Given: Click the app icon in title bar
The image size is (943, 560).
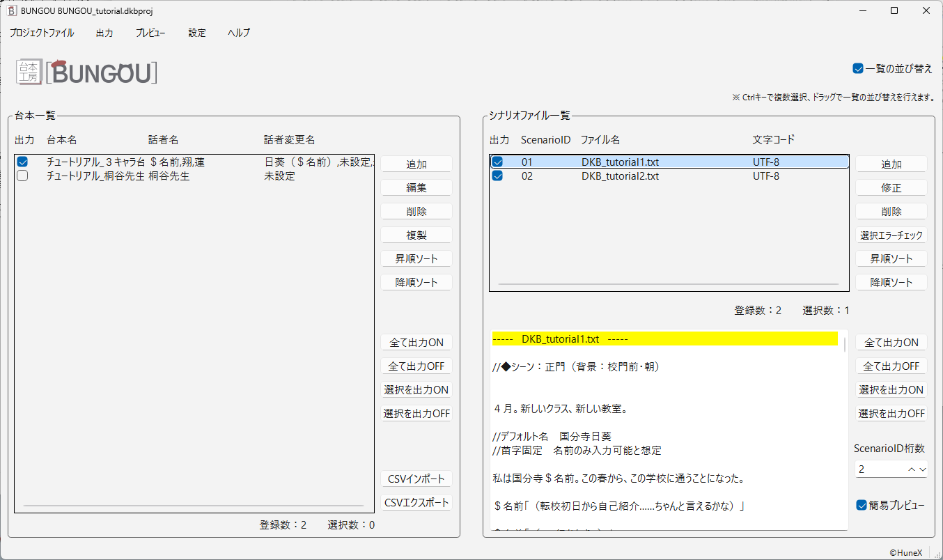Looking at the screenshot, I should [x=12, y=10].
